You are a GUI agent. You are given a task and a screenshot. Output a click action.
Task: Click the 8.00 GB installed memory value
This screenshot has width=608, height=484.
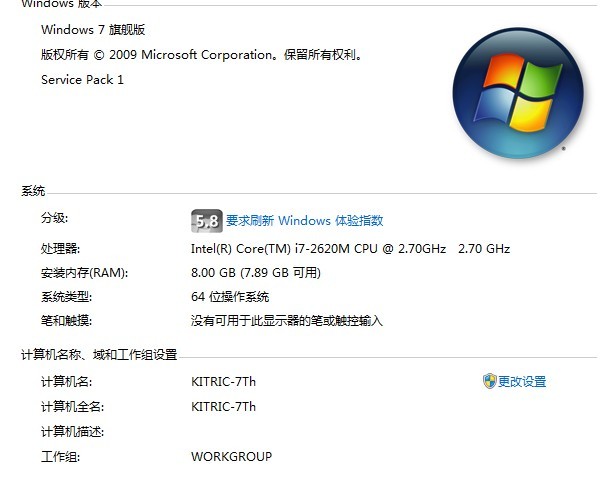256,273
